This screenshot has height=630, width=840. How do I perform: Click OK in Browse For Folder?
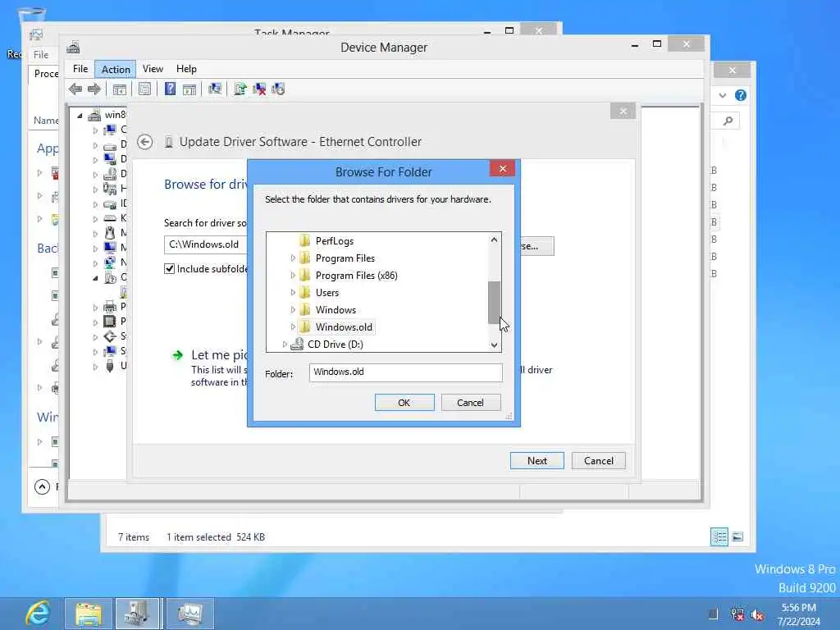(404, 403)
